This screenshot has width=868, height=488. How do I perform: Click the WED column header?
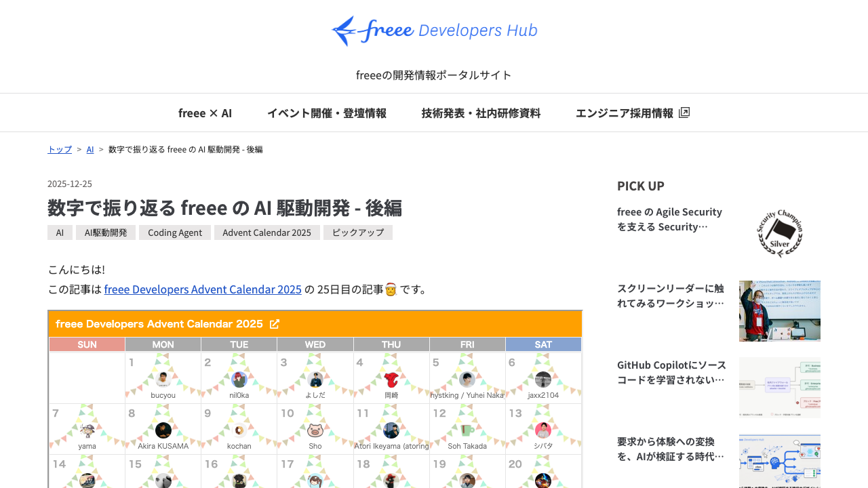(x=315, y=344)
